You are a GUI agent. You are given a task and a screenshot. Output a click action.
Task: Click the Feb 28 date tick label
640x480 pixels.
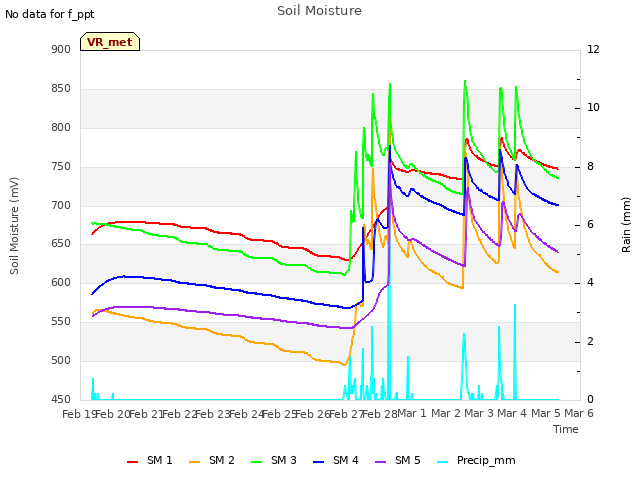tap(380, 414)
